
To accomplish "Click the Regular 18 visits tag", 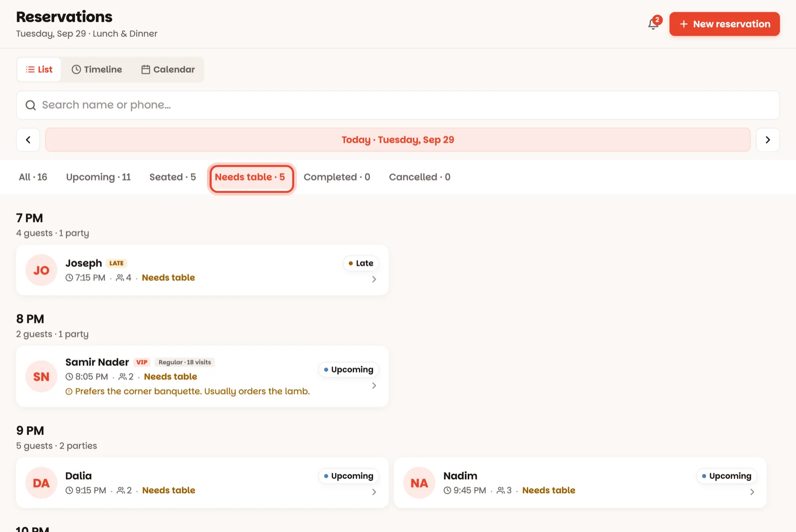I will 185,362.
